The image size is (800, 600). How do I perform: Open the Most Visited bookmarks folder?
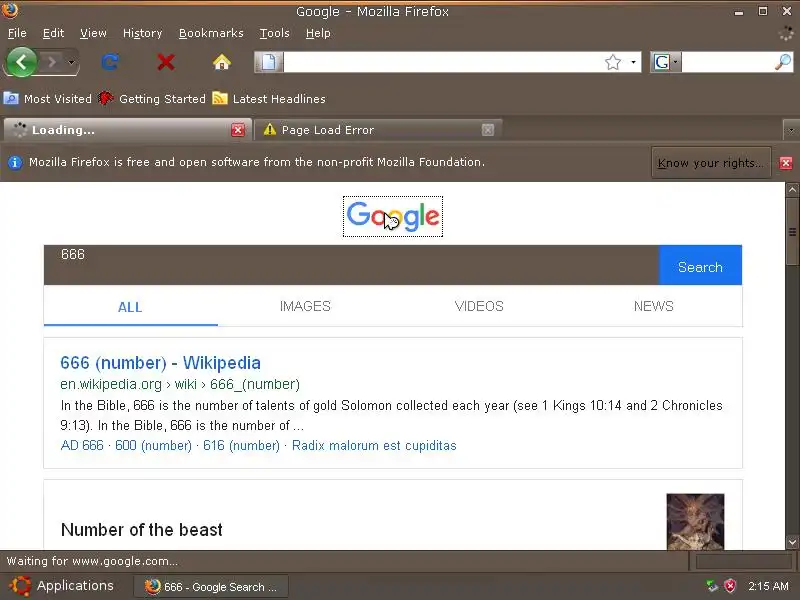coord(47,98)
